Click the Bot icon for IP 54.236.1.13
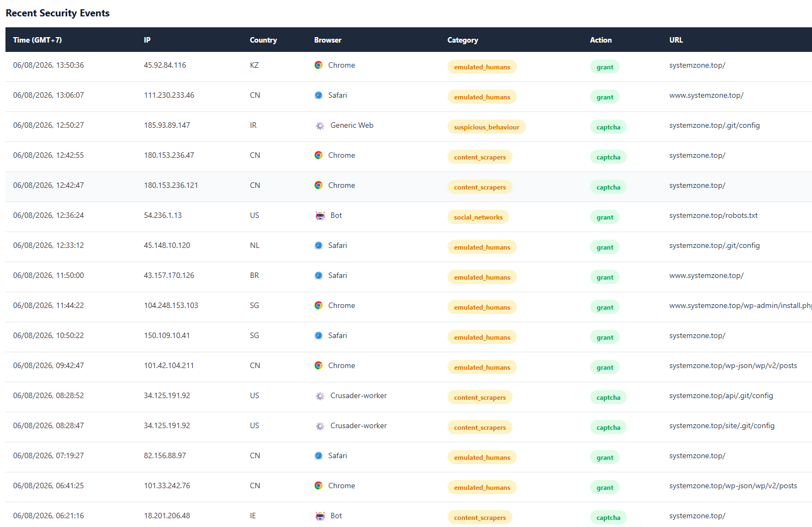Viewport: 812px width, 527px height. [320, 216]
